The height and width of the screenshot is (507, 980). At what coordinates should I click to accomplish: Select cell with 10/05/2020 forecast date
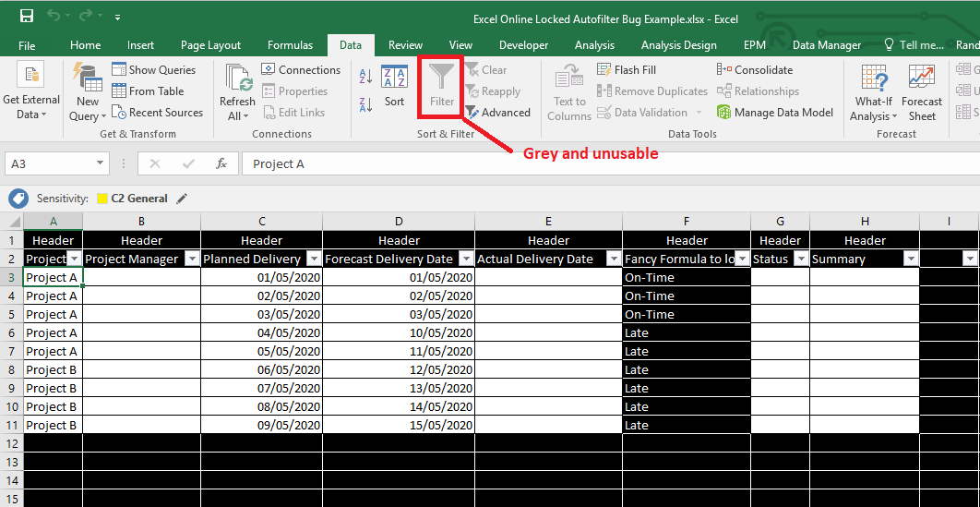pos(399,332)
